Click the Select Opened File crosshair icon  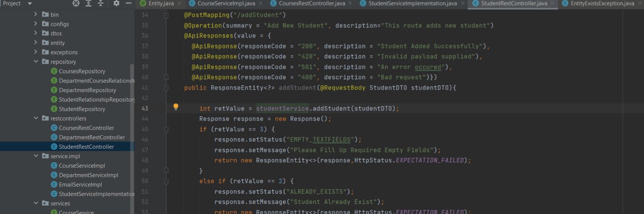[76, 3]
